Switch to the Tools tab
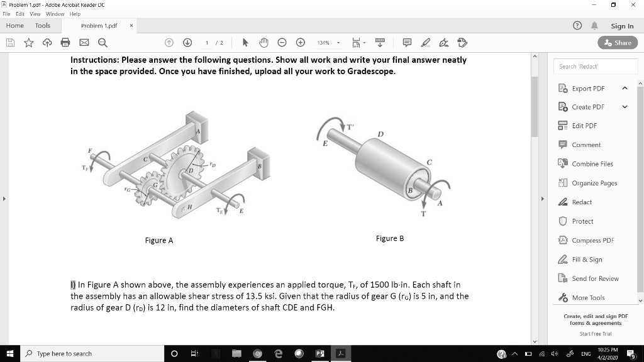Image resolution: width=644 pixels, height=362 pixels. pos(42,25)
